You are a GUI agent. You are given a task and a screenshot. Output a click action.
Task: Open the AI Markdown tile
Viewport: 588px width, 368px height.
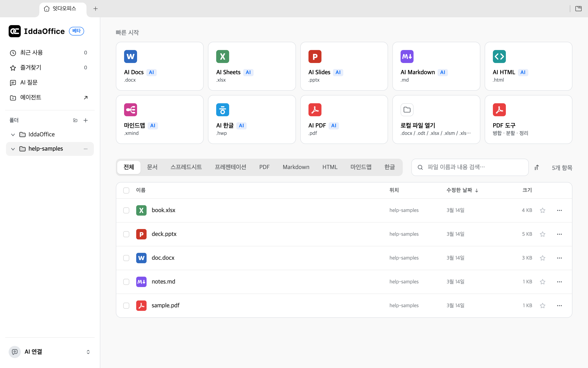436,66
